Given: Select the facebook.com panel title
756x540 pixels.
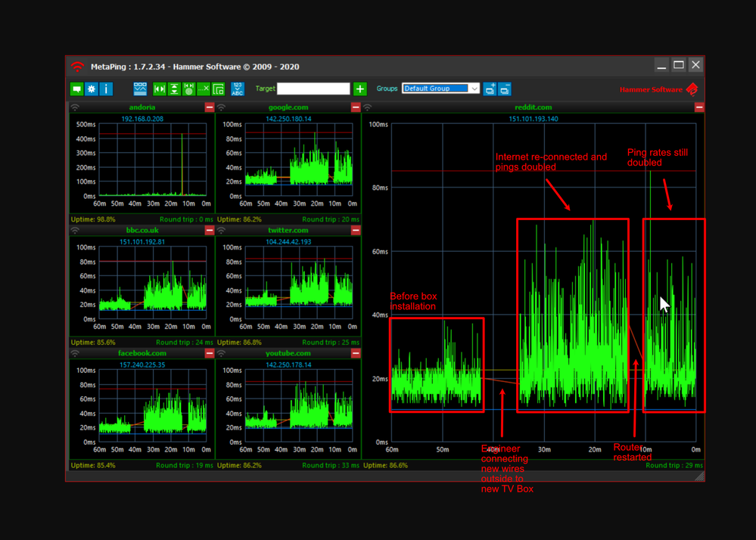Looking at the screenshot, I should 142,353.
